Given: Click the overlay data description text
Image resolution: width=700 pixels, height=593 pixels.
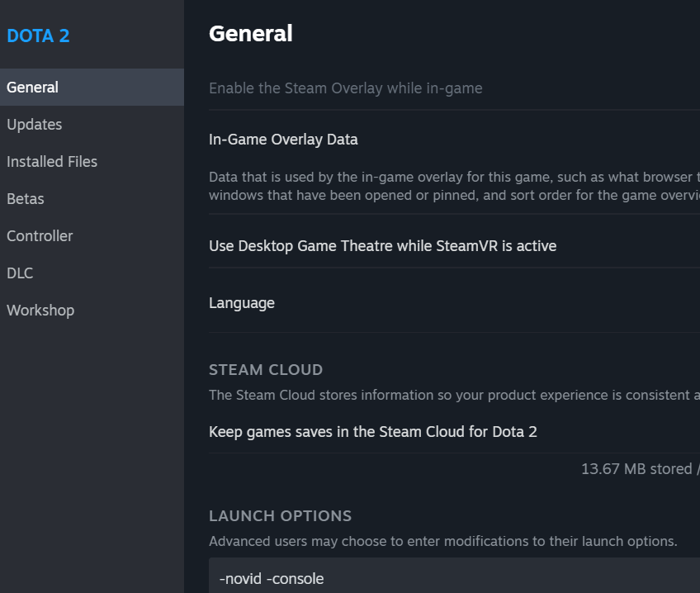Looking at the screenshot, I should tap(454, 186).
